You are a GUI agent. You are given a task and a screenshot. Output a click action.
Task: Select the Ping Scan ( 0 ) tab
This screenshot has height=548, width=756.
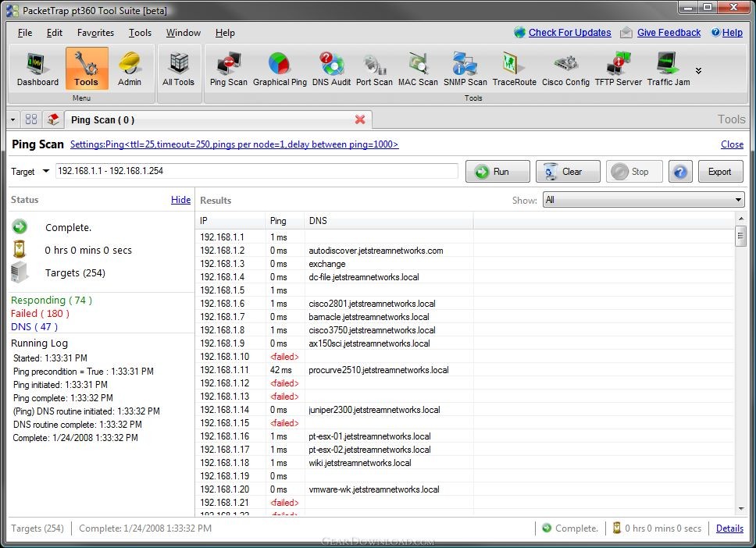217,119
